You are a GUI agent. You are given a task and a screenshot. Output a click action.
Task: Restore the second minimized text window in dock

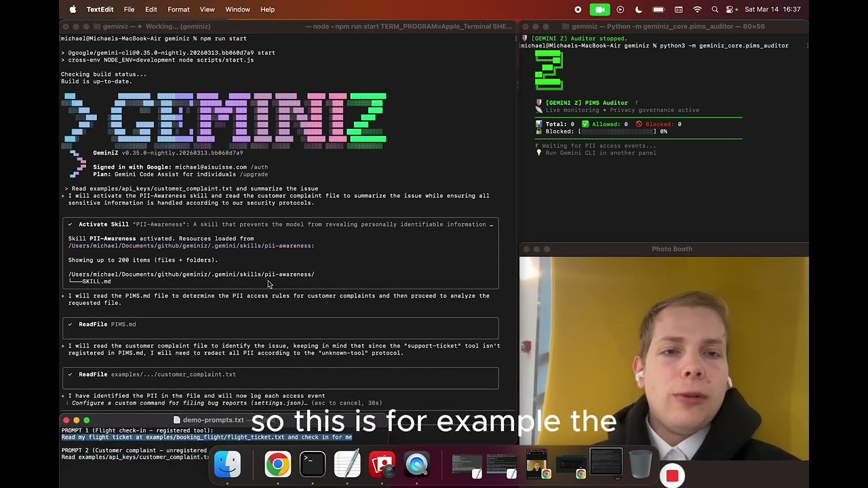502,464
